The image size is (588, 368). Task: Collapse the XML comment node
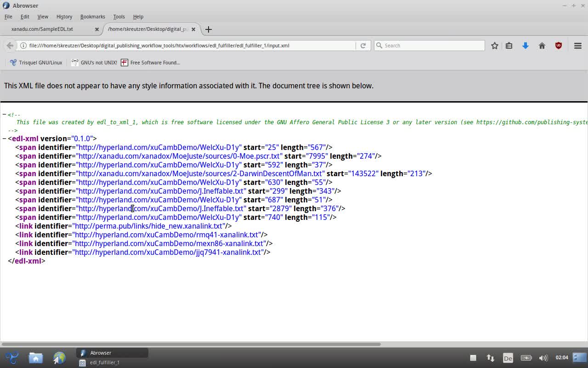tap(4, 115)
